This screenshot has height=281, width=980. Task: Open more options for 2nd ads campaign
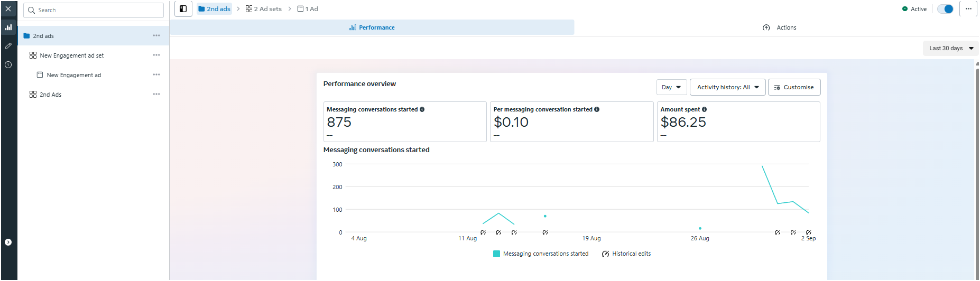click(x=156, y=36)
